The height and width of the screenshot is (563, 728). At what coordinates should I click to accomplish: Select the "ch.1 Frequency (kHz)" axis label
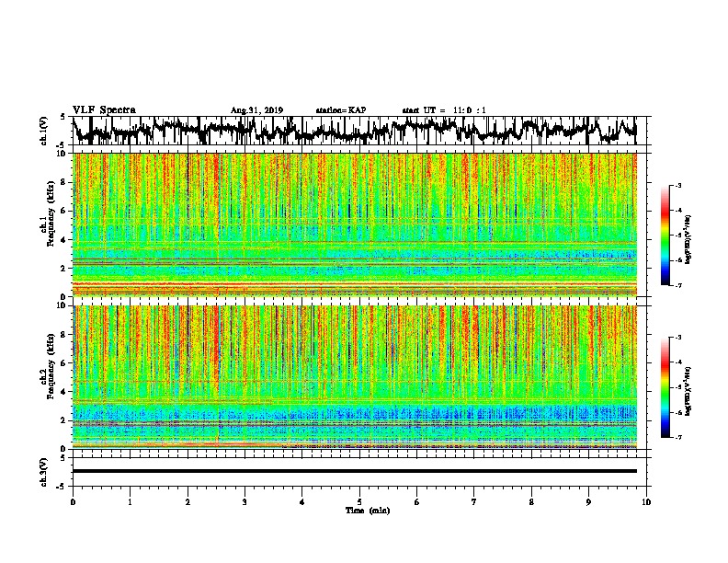click(50, 214)
